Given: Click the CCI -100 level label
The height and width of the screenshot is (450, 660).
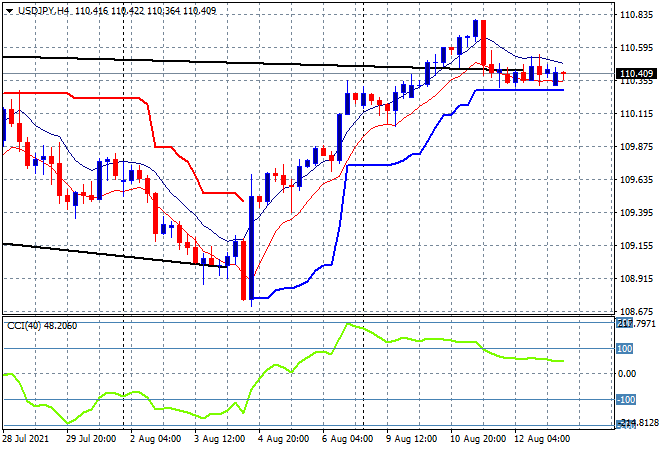Looking at the screenshot, I should (626, 399).
